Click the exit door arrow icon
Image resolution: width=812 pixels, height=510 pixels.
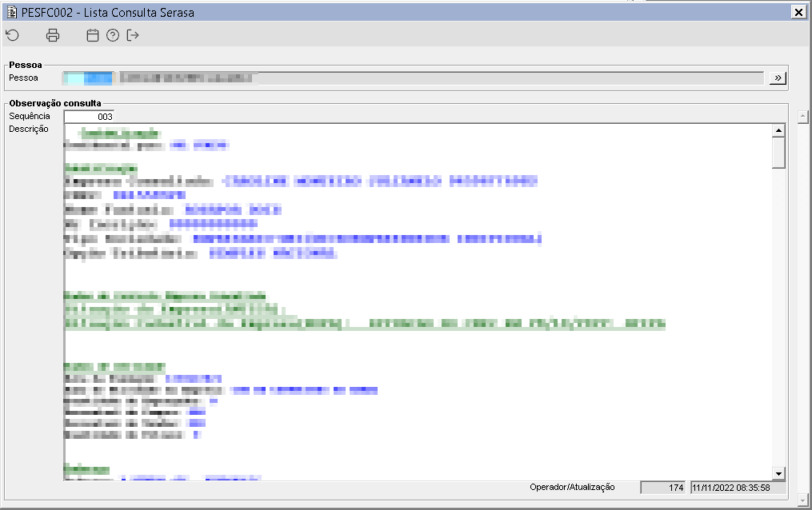(x=133, y=35)
